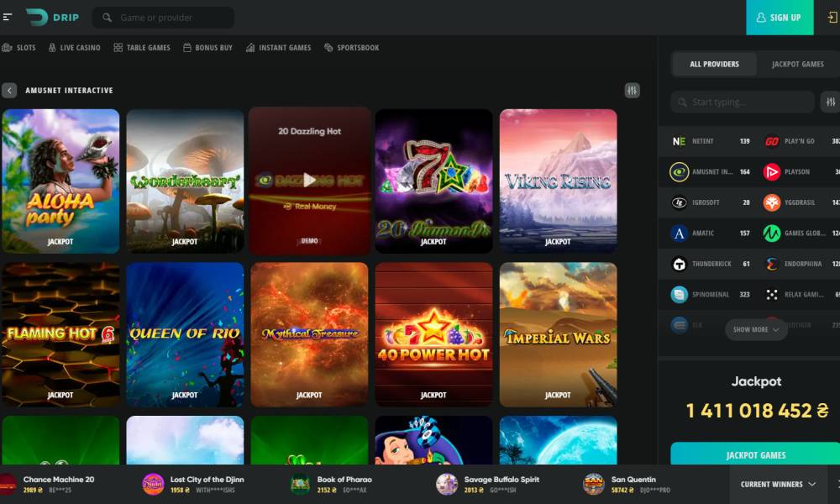Choose Demo on 20 Dazzling Hot
This screenshot has width=840, height=504.
309,241
